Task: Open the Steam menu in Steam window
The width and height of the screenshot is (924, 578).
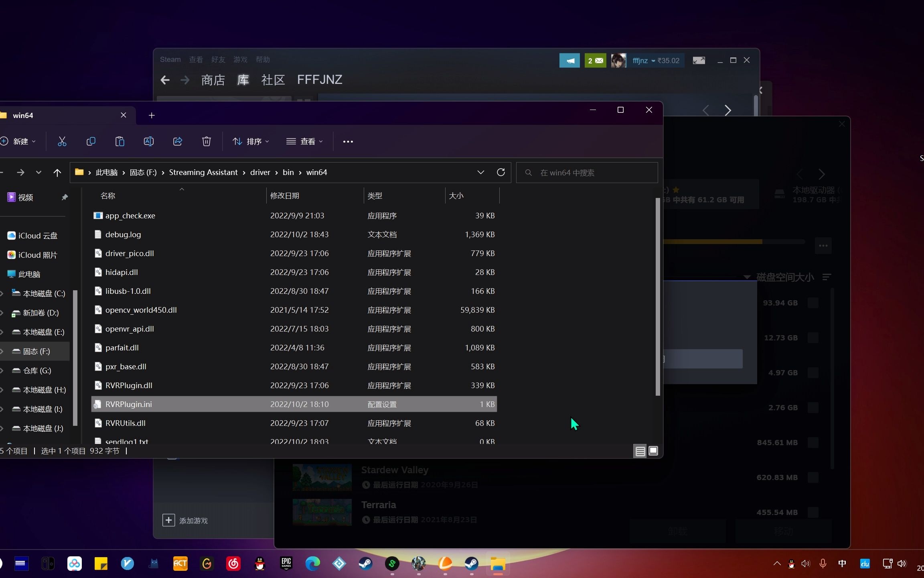Action: click(x=170, y=59)
